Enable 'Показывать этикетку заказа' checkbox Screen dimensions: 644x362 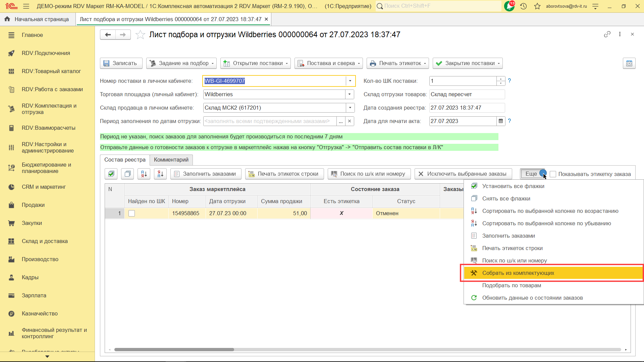click(553, 174)
